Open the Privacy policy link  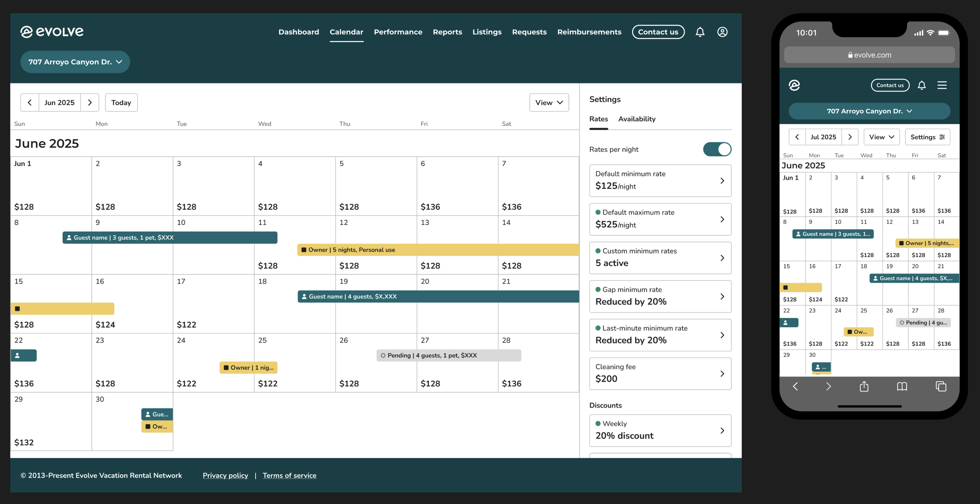point(225,475)
